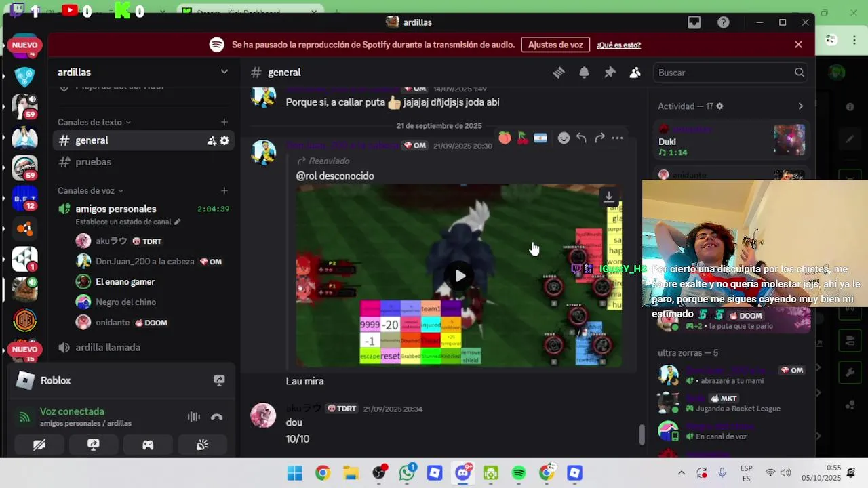Viewport: 868px width, 488px height.
Task: Click the @rol desconocido mention
Action: [335, 176]
